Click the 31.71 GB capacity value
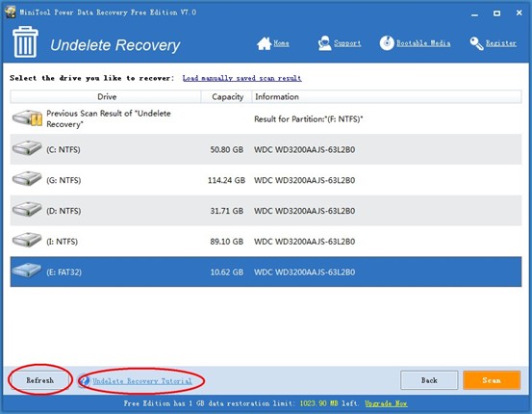The width and height of the screenshot is (532, 414). pyautogui.click(x=227, y=211)
